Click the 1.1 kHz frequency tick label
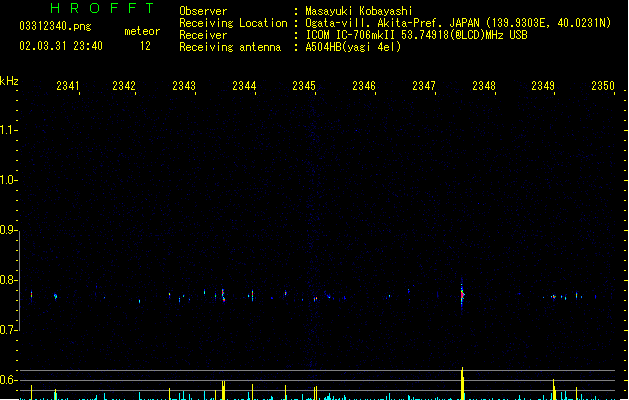Viewport: 629px width, 400px height. click(x=7, y=130)
